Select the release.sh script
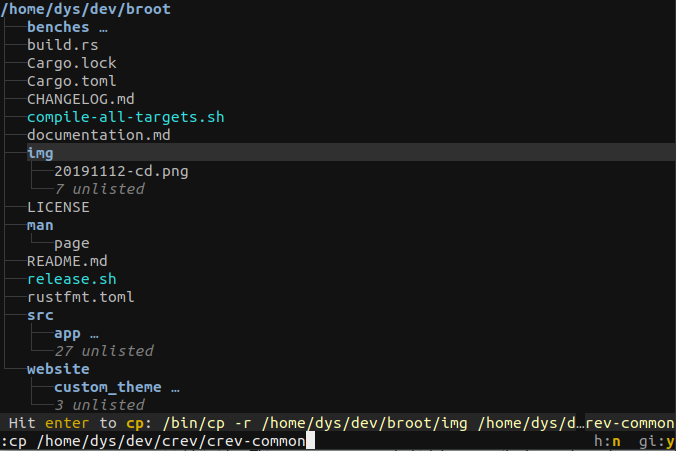 (x=72, y=279)
